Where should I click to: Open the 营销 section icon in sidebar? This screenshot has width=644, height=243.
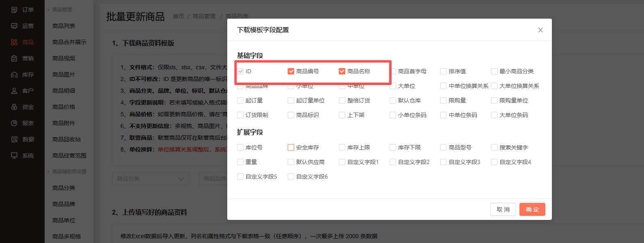coord(14,58)
